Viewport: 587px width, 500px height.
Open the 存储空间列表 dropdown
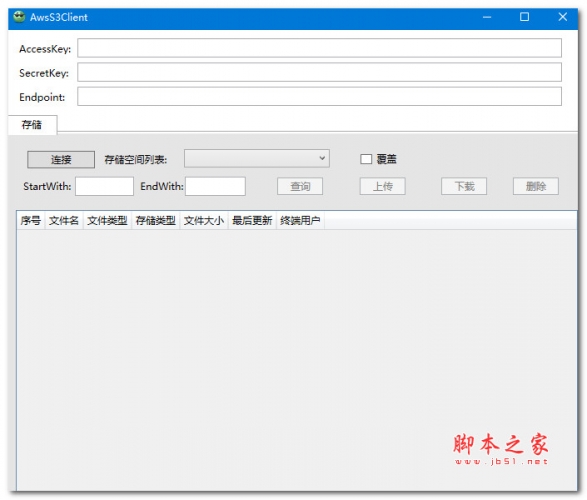click(257, 159)
